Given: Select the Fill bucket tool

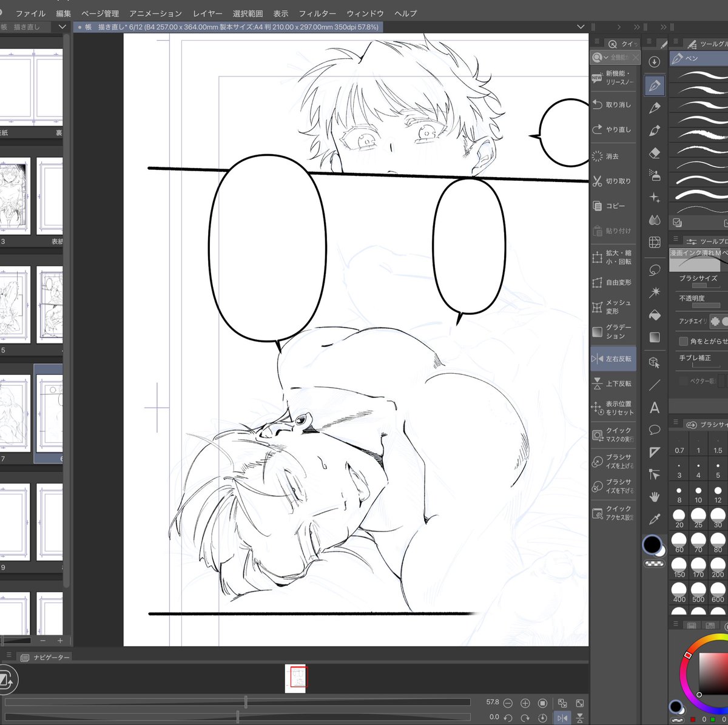Looking at the screenshot, I should click(655, 315).
